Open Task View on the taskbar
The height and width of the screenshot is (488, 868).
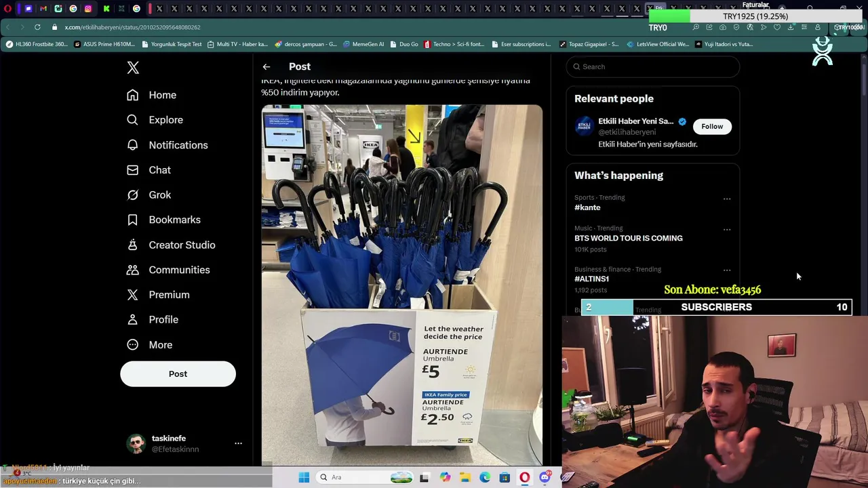click(x=425, y=477)
